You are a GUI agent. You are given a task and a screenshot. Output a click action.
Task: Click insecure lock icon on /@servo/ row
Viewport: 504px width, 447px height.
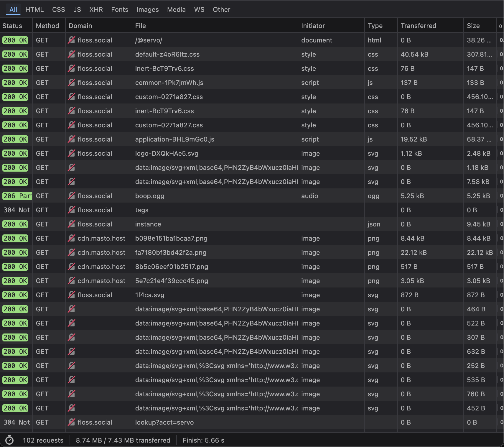71,40
